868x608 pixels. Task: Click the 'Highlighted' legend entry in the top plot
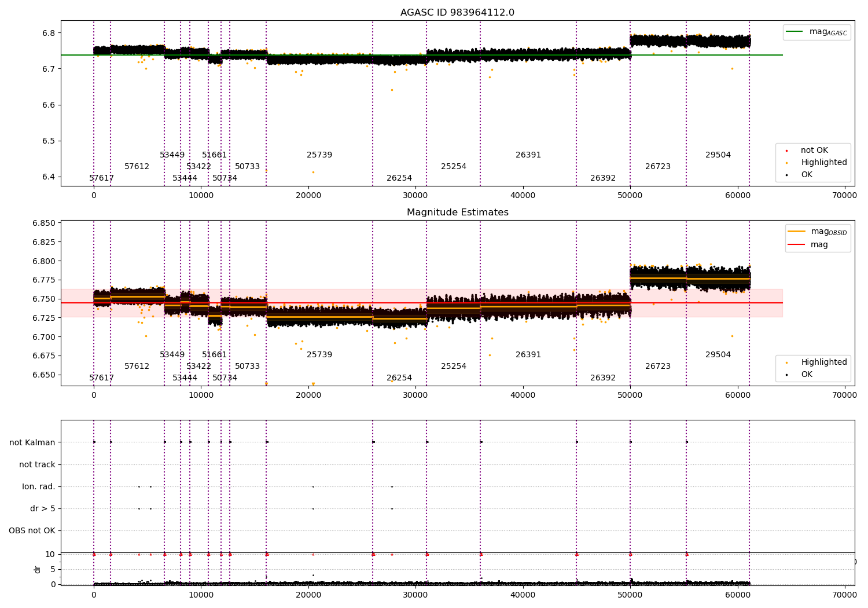816,163
